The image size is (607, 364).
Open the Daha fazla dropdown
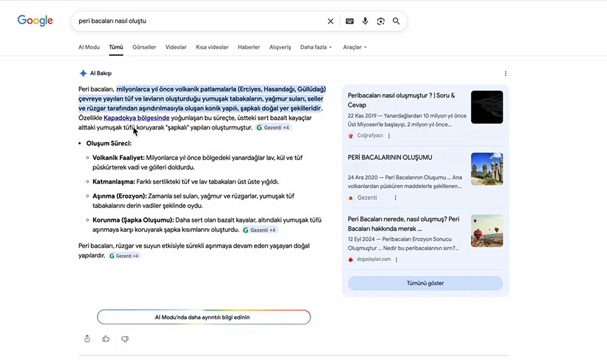pyautogui.click(x=316, y=47)
